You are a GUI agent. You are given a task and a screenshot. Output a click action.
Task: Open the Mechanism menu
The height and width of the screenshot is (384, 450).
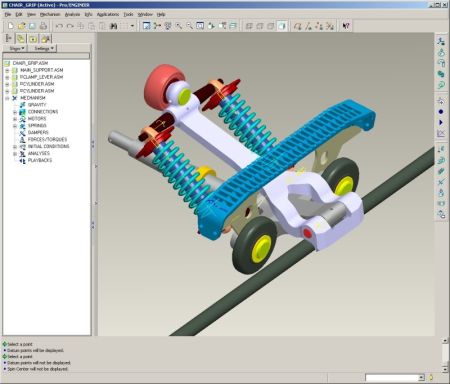[50, 14]
